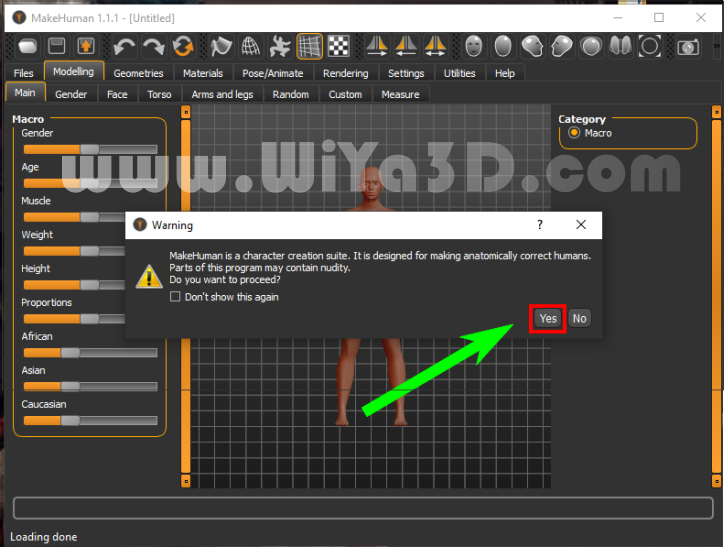
Task: Switch to the Measure sub-tab
Action: coord(400,94)
